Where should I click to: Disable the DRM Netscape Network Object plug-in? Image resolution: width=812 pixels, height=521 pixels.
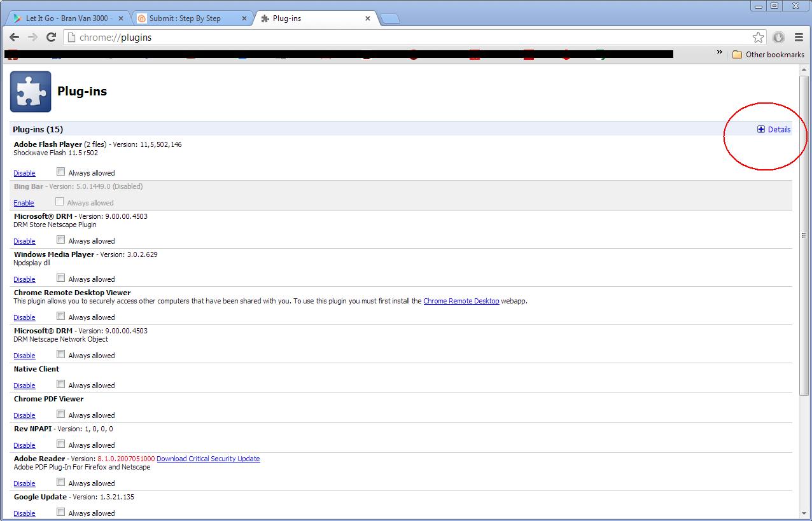pos(24,356)
